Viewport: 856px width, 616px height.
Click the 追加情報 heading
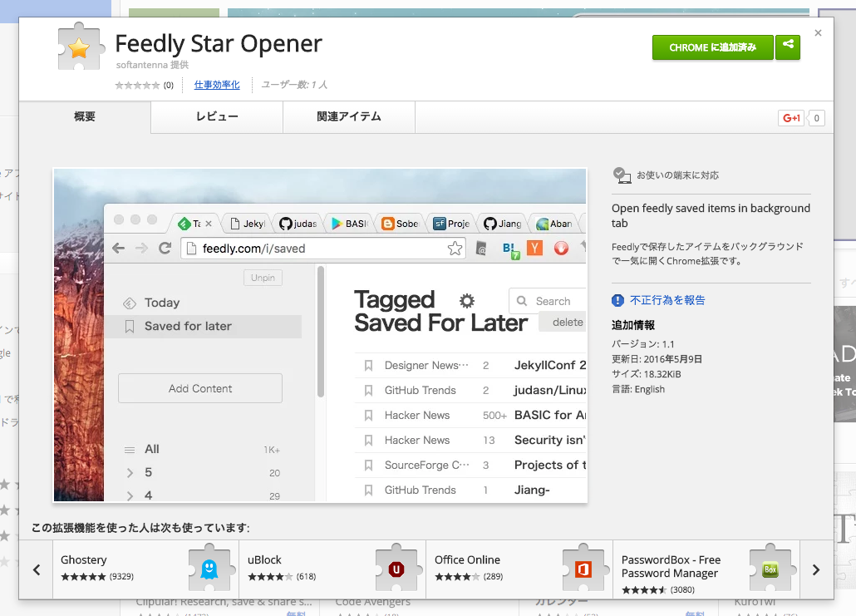pyautogui.click(x=633, y=326)
